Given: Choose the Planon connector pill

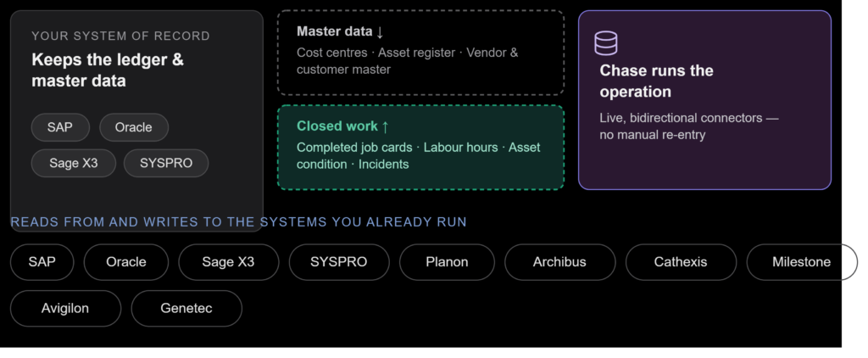Looking at the screenshot, I should [x=447, y=261].
